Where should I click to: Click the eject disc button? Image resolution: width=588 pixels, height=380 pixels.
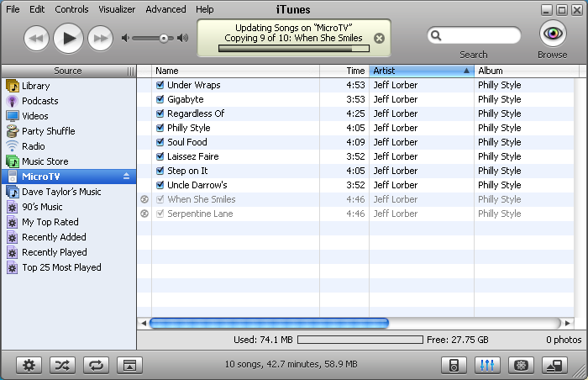554,365
